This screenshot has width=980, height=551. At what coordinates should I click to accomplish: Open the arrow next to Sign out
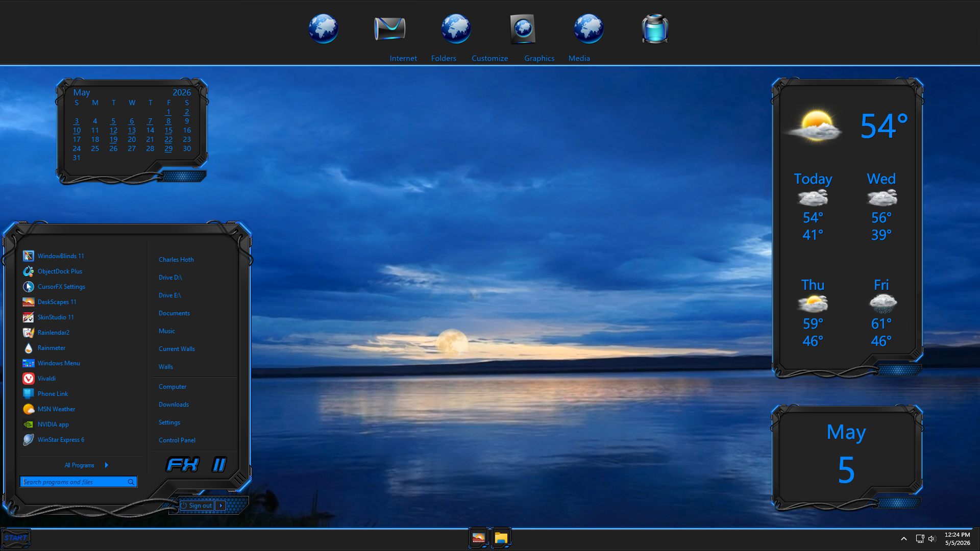point(220,506)
